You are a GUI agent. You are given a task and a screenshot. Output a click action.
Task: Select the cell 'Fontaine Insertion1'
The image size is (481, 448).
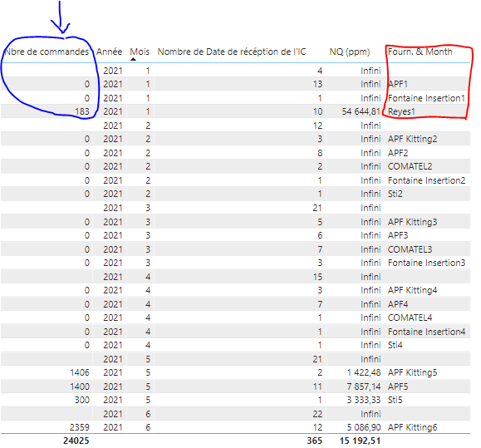(x=426, y=98)
